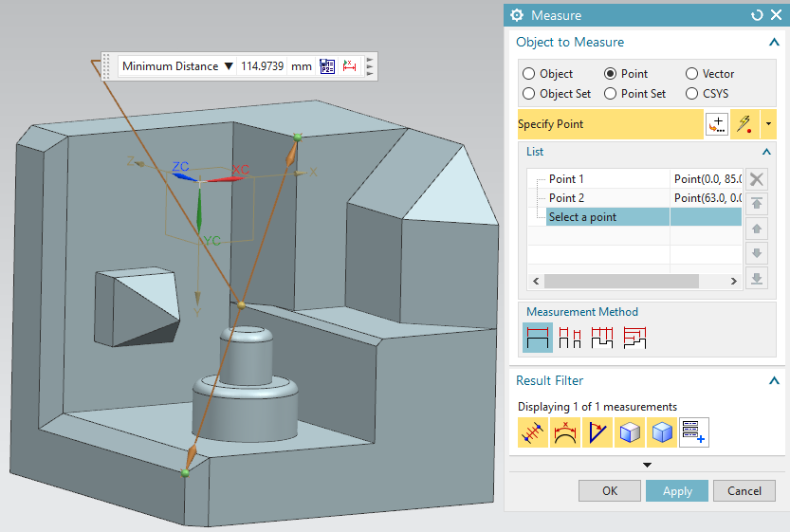
Task: Move list item to the bottom
Action: coord(756,278)
